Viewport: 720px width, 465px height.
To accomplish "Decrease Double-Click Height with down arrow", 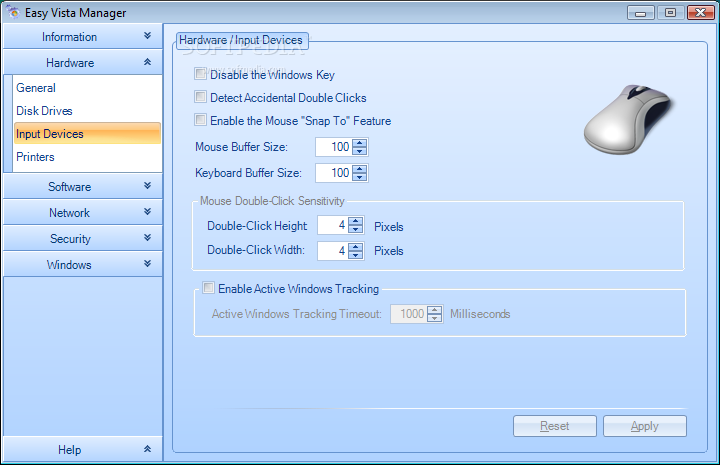I will 356,229.
